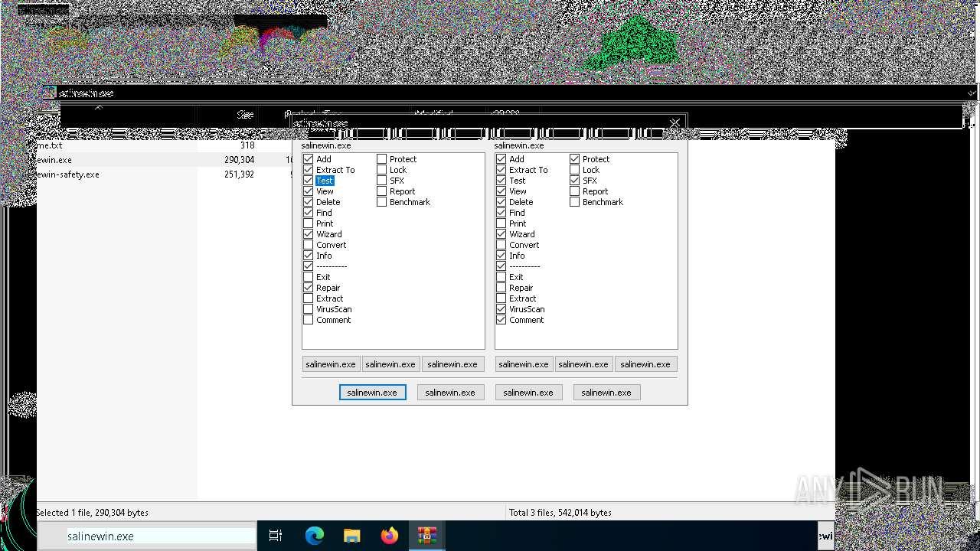Click status text "Selected 1 file, 290,304 bytes"

[x=93, y=513]
